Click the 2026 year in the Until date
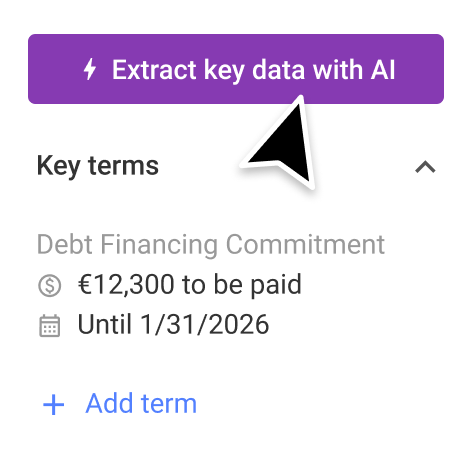Screen dimensions: 472x456 pyautogui.click(x=239, y=324)
